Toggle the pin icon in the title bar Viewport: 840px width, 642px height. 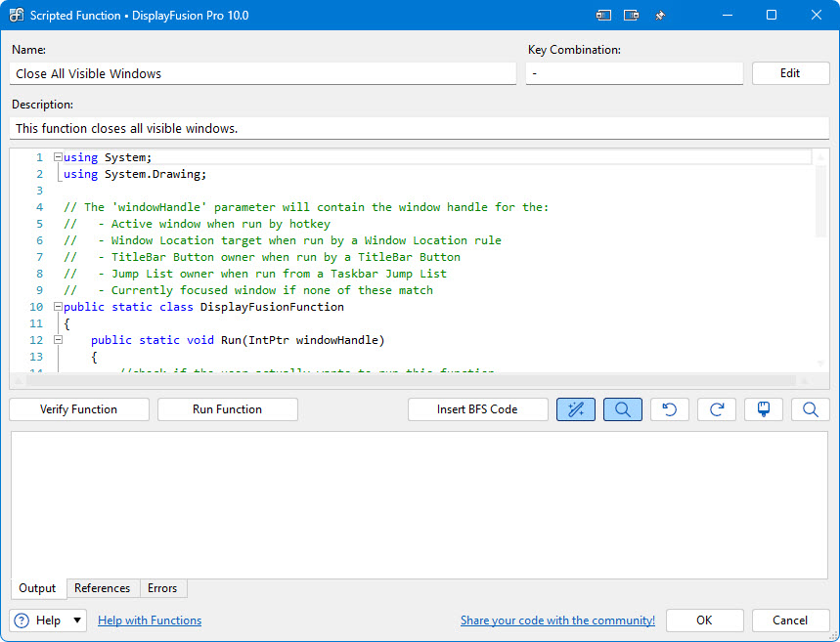point(660,16)
